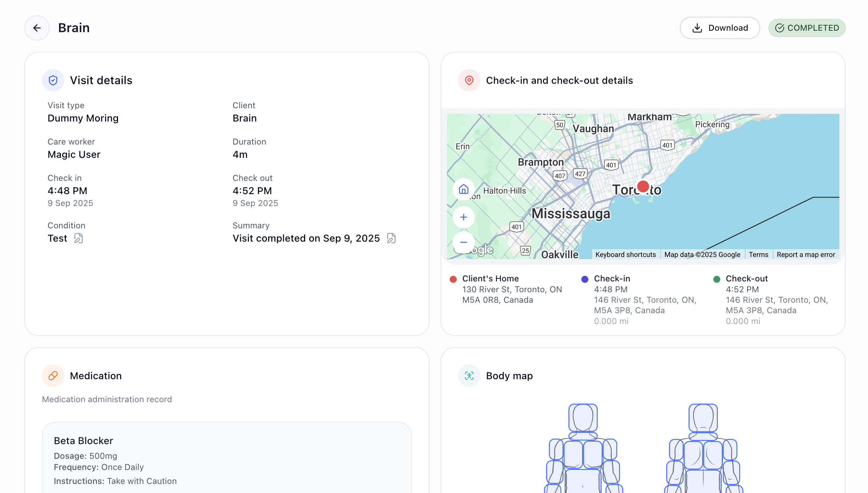Image resolution: width=868 pixels, height=493 pixels.
Task: Click the red marker near Toronto
Action: coord(643,186)
